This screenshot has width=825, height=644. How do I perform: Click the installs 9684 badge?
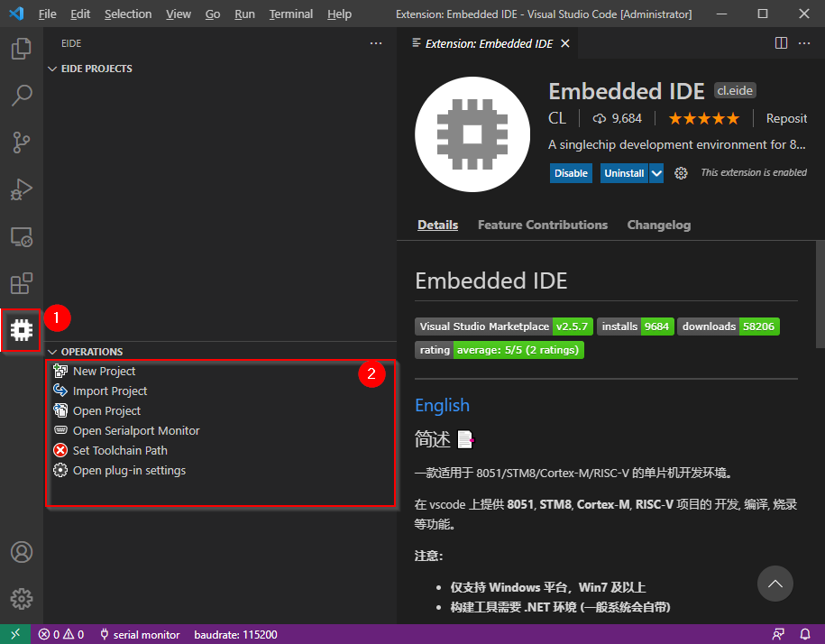pyautogui.click(x=636, y=327)
